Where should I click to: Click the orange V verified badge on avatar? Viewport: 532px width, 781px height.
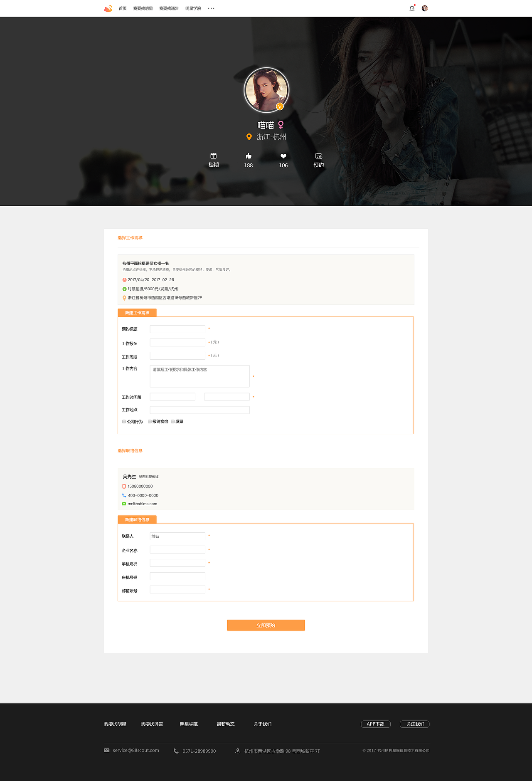tap(280, 106)
